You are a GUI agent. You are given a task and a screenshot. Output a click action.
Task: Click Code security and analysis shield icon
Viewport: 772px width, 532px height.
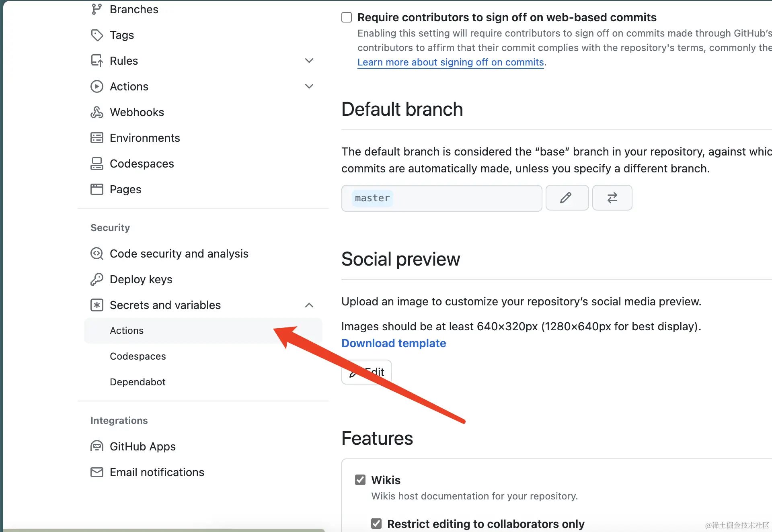click(96, 254)
